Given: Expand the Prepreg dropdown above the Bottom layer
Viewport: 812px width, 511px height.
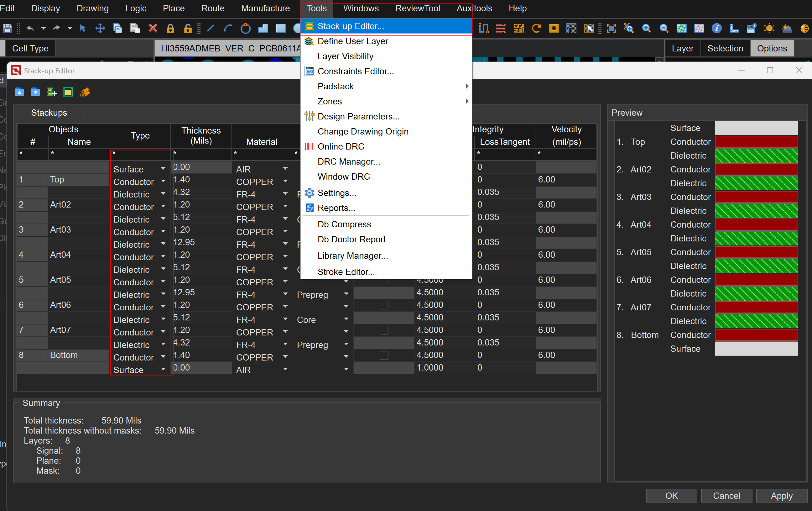Looking at the screenshot, I should coord(346,344).
